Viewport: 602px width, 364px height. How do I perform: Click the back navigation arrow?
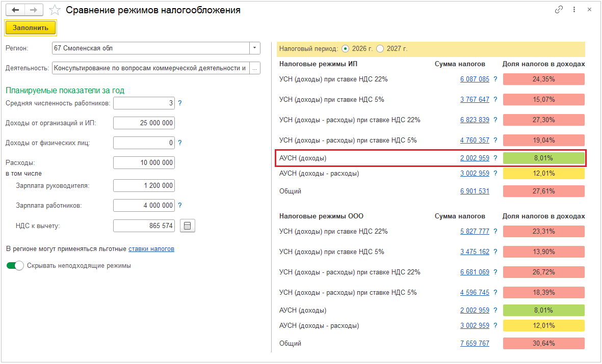pos(15,10)
